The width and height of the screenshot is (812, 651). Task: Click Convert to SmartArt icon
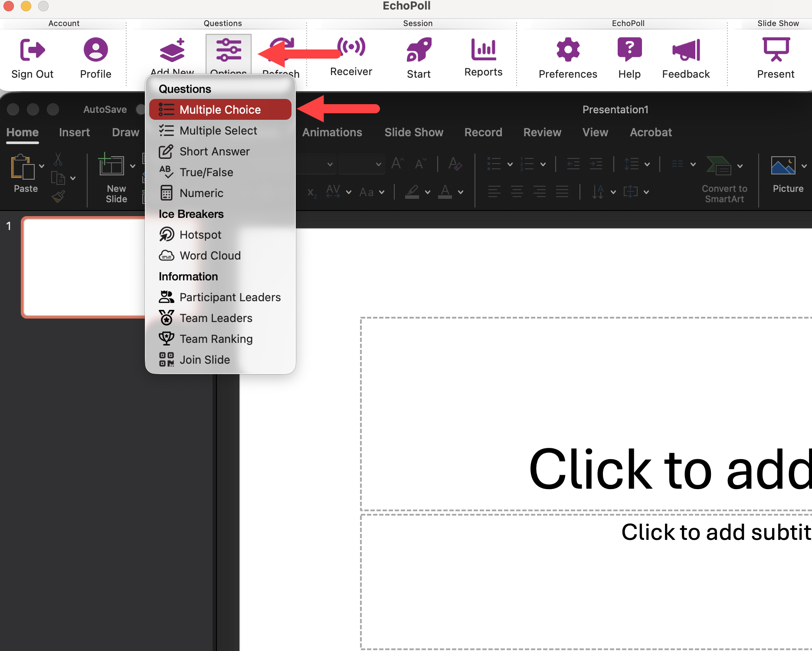718,165
